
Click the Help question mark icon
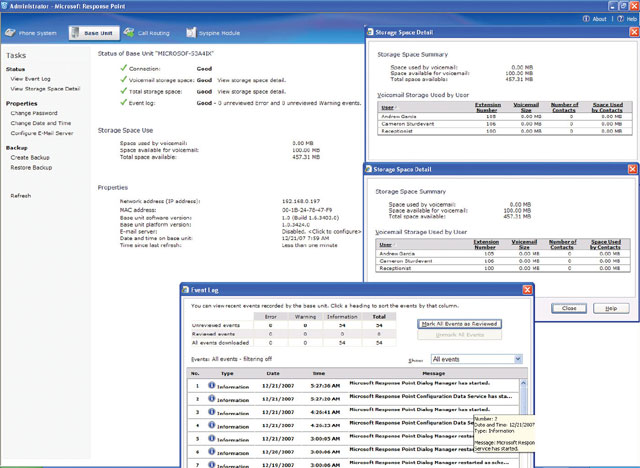coord(620,19)
